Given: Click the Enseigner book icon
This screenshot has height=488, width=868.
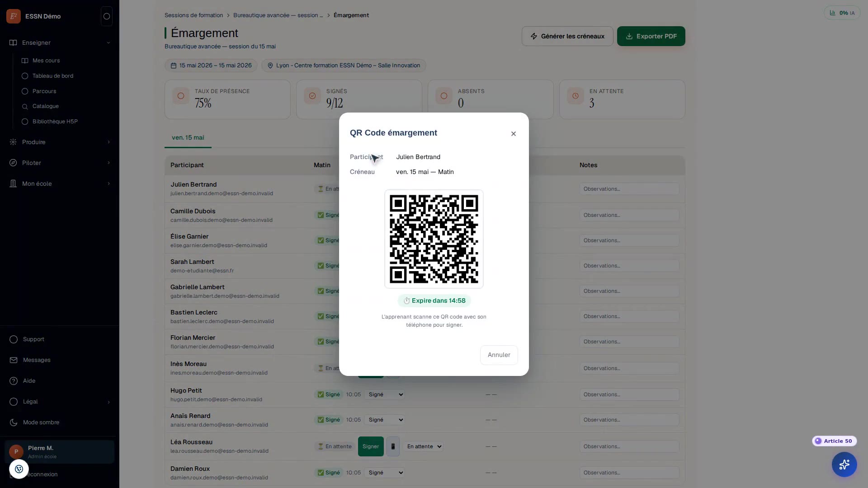Looking at the screenshot, I should (13, 42).
